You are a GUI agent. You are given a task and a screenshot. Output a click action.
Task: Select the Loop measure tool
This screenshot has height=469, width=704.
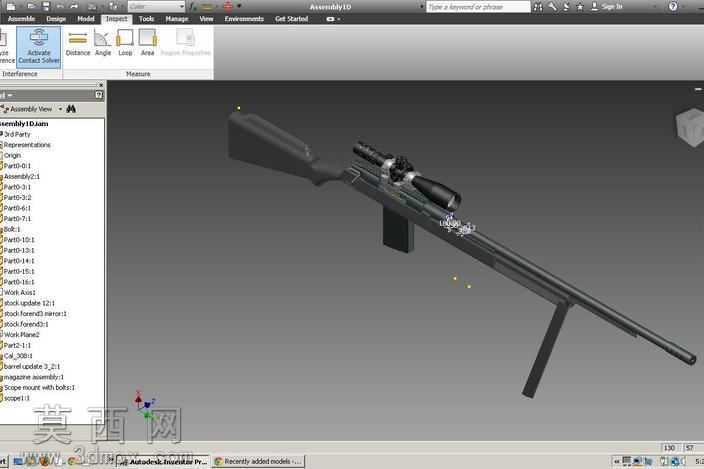click(x=125, y=43)
